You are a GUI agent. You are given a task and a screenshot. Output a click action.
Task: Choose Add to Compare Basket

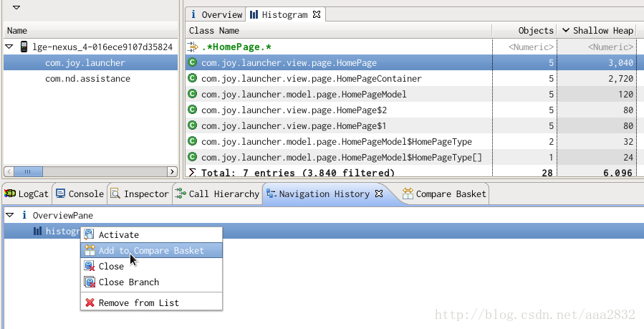tap(152, 250)
